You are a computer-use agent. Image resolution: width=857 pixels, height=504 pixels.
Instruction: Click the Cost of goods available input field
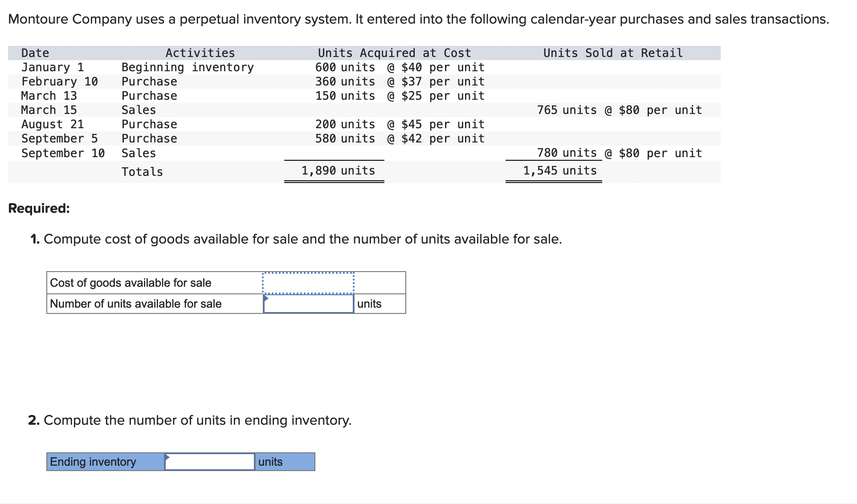click(308, 283)
